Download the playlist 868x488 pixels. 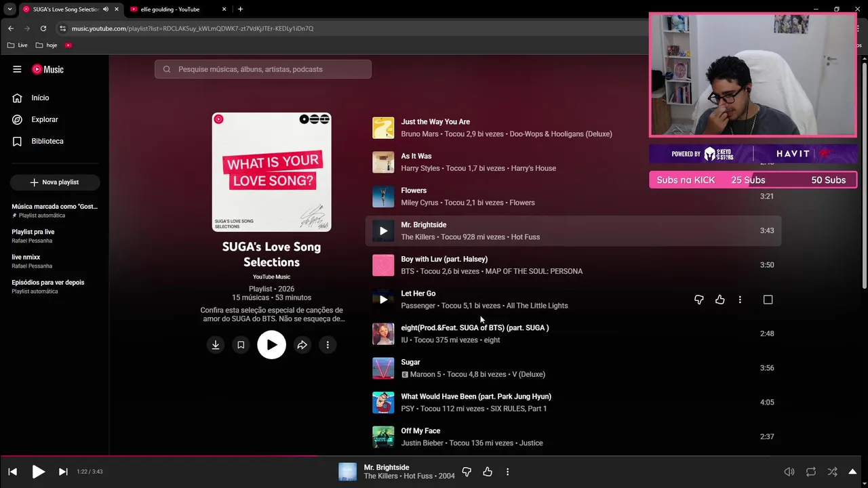216,345
